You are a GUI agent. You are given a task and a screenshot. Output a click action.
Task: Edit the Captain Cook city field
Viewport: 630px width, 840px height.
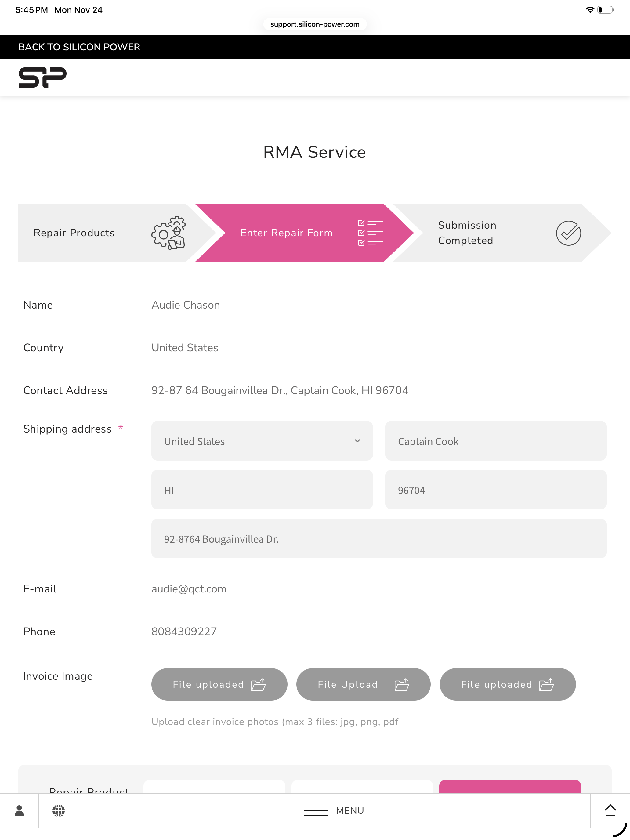[496, 441]
